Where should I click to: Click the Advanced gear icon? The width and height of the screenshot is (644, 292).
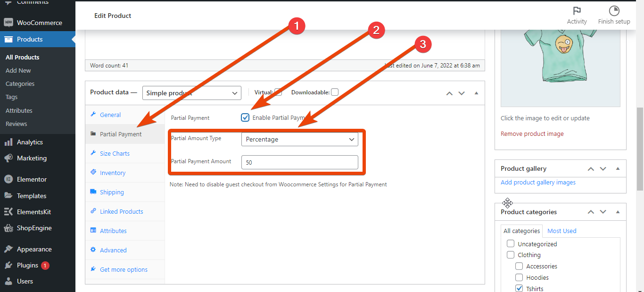coord(93,250)
